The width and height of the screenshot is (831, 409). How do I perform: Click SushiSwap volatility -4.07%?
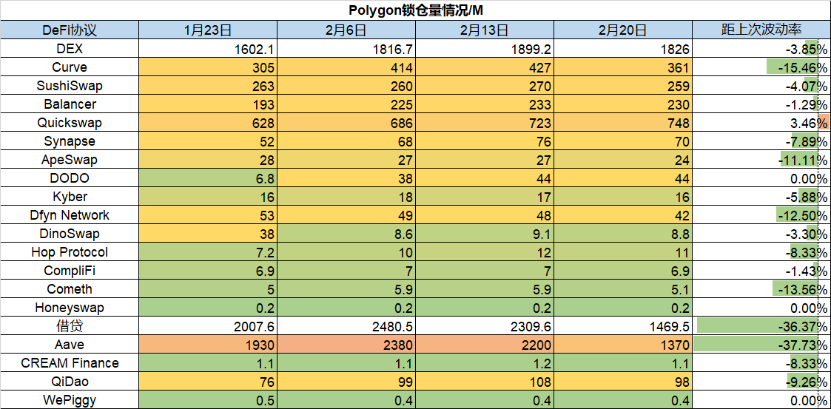click(762, 86)
